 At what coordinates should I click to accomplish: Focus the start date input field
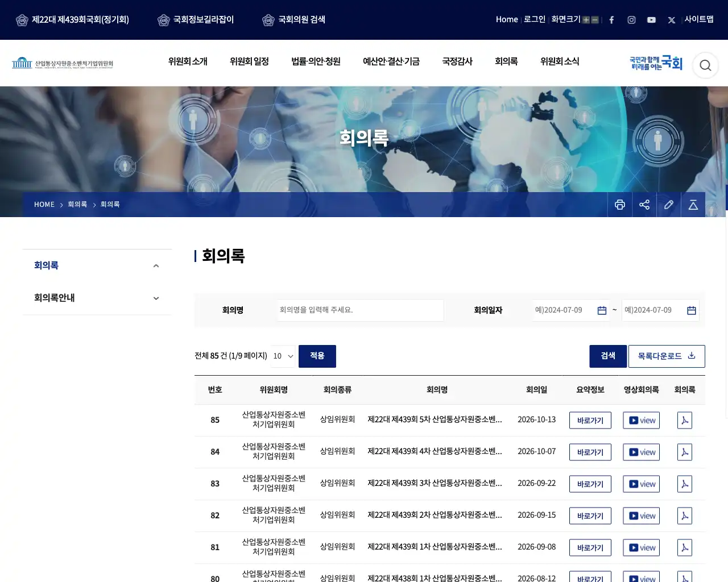tap(571, 310)
